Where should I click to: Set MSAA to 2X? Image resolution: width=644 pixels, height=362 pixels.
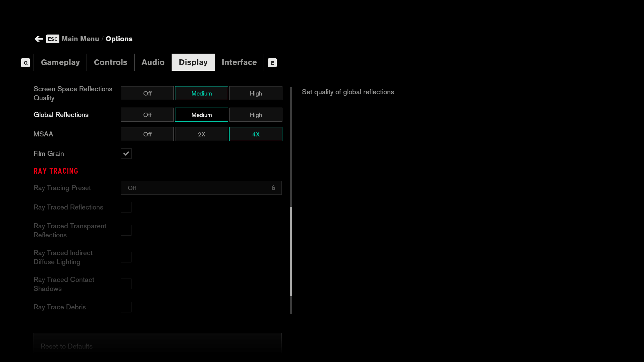tap(202, 134)
